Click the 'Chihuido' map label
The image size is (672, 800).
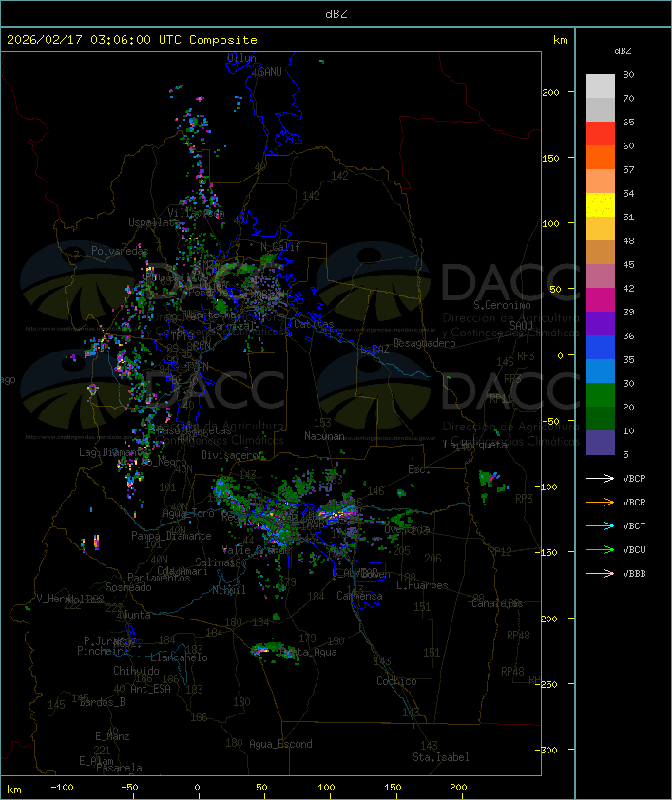(x=136, y=671)
